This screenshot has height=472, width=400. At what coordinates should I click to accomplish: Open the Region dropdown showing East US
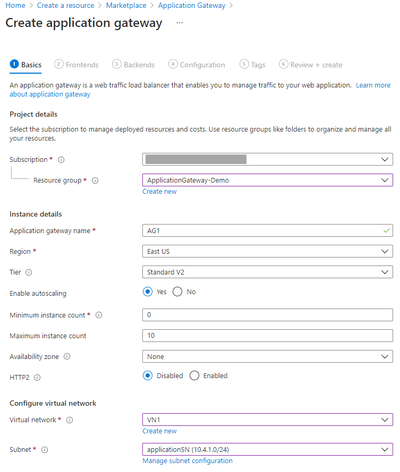click(x=267, y=251)
